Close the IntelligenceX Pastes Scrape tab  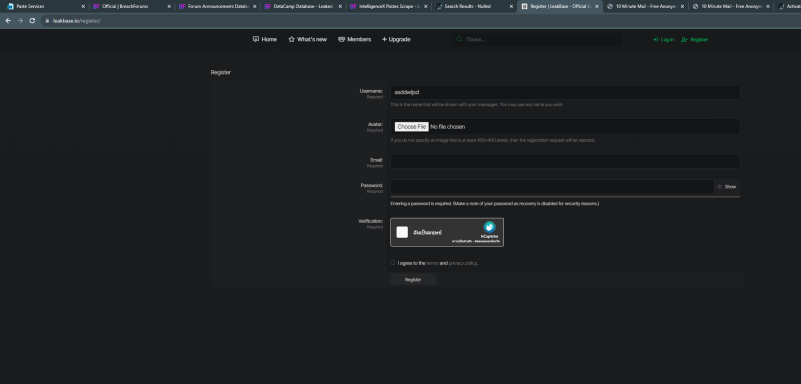426,7
